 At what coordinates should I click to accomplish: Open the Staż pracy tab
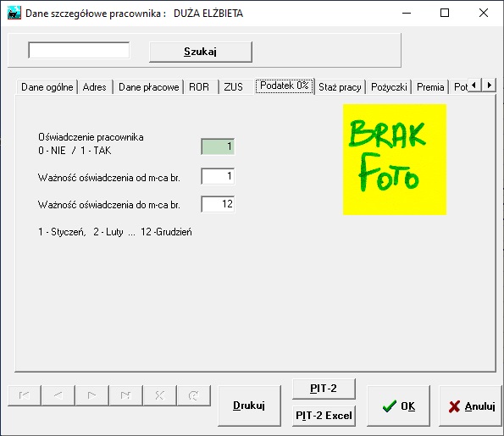click(x=340, y=87)
